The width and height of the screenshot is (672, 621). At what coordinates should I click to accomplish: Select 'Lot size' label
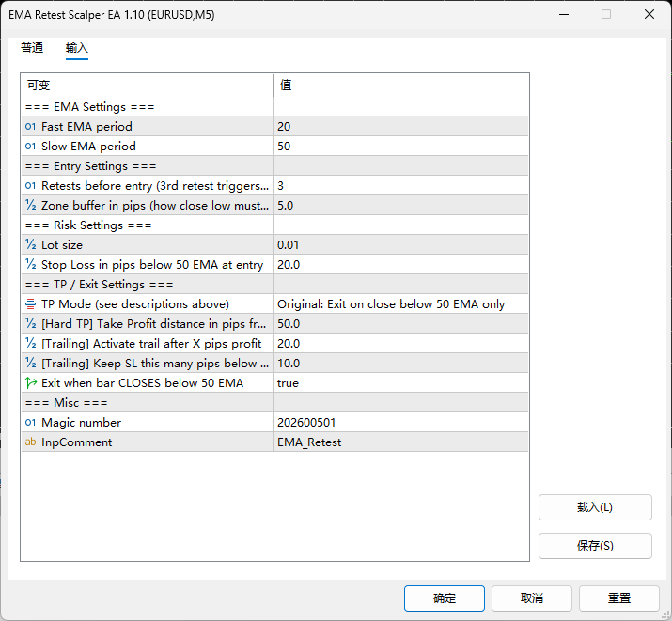tap(62, 244)
